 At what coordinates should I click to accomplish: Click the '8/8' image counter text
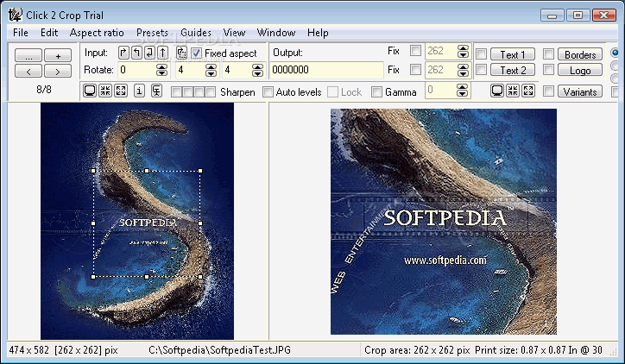pyautogui.click(x=44, y=89)
